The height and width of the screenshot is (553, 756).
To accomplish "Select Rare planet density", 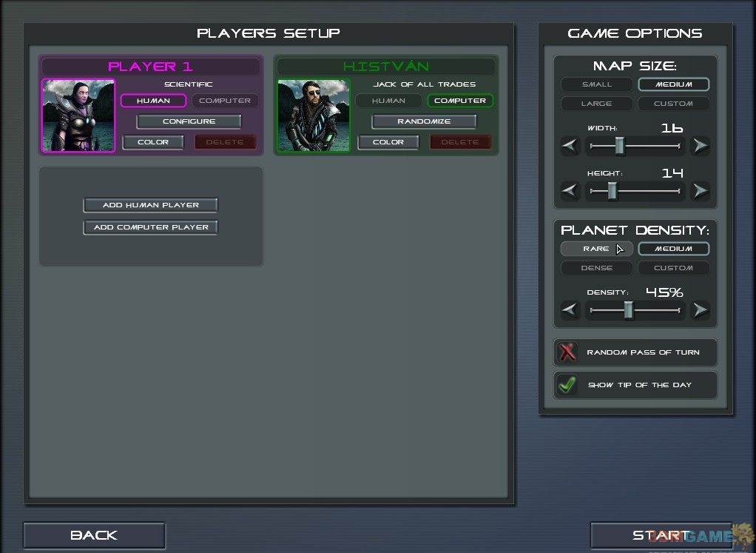I will click(596, 249).
